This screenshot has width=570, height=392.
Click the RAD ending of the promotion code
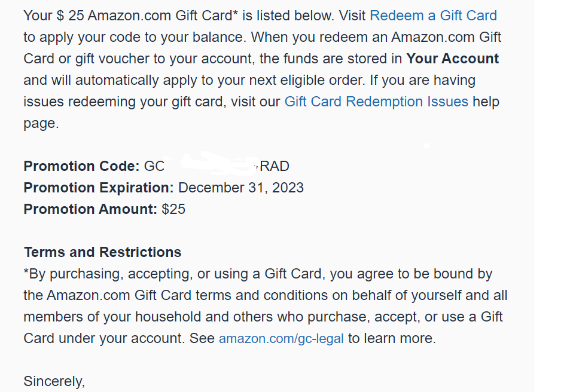coord(275,166)
